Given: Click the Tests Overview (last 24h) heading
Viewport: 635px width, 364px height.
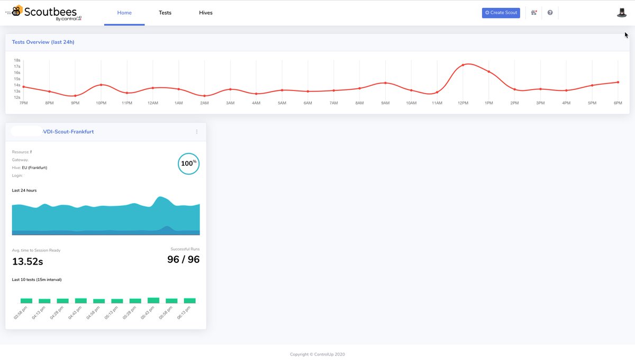Looking at the screenshot, I should point(43,42).
